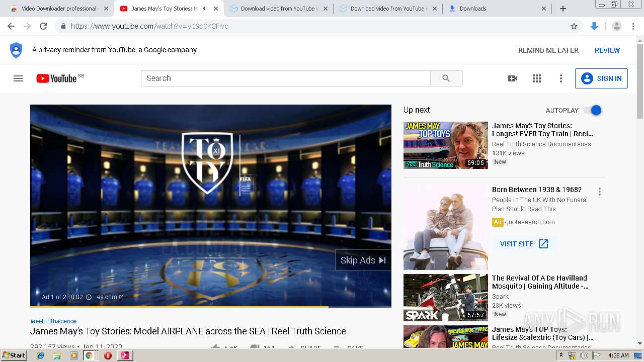Go back with browser back arrow
The height and width of the screenshot is (362, 644).
11,26
